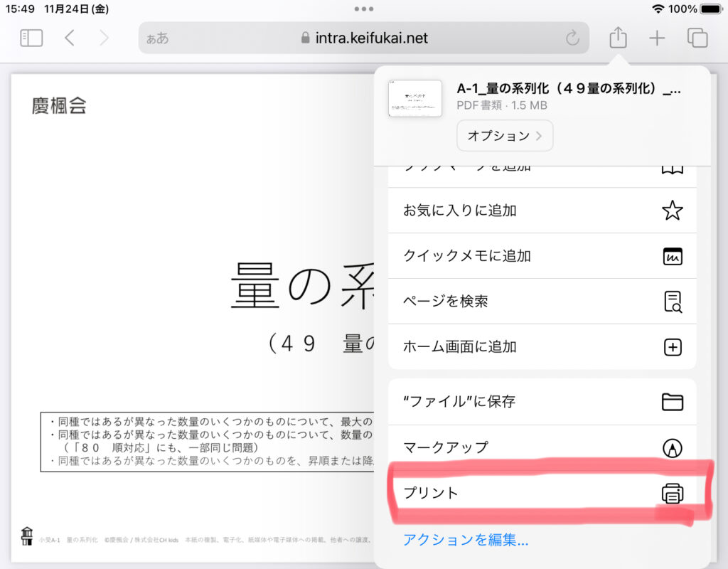Tap the PDF document thumbnail preview
728x569 pixels.
(415, 98)
